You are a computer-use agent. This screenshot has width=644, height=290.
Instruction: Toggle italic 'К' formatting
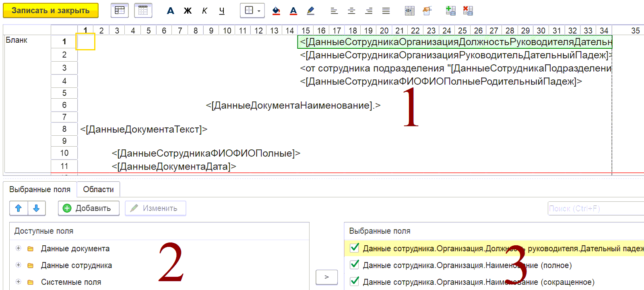point(204,11)
